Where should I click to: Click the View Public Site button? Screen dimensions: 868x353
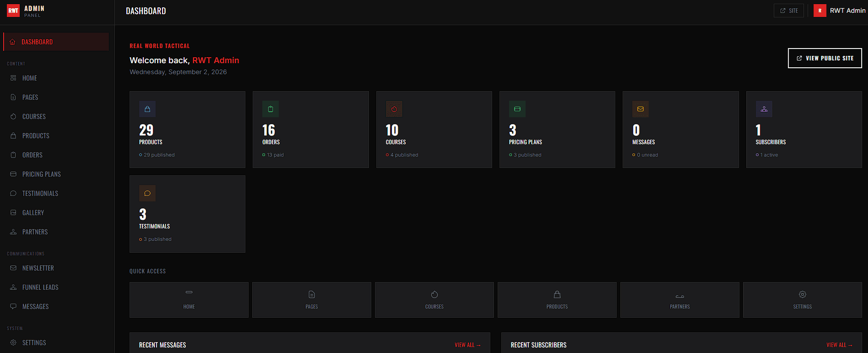[x=825, y=58]
